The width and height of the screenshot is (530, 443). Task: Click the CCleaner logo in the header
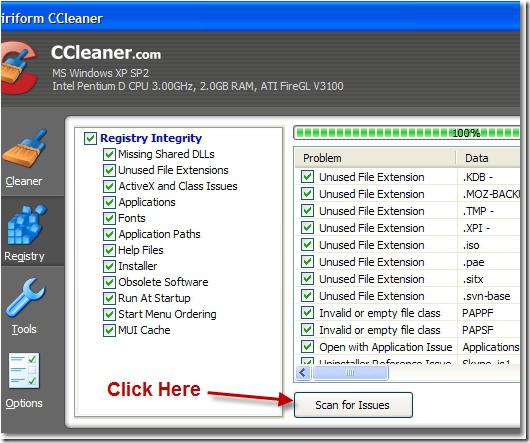pos(19,68)
